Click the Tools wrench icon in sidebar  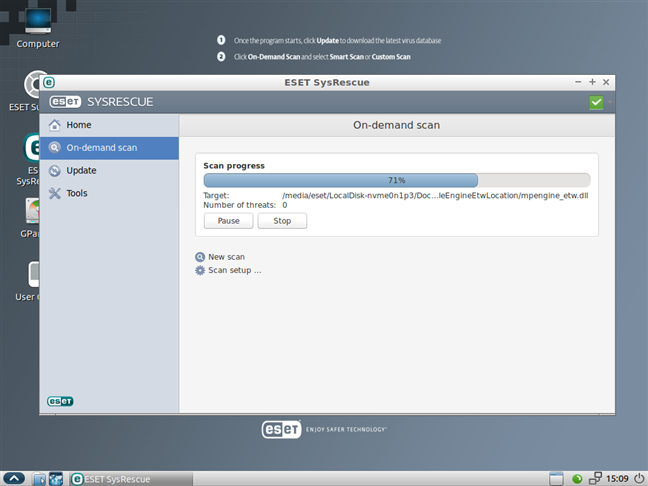point(55,193)
